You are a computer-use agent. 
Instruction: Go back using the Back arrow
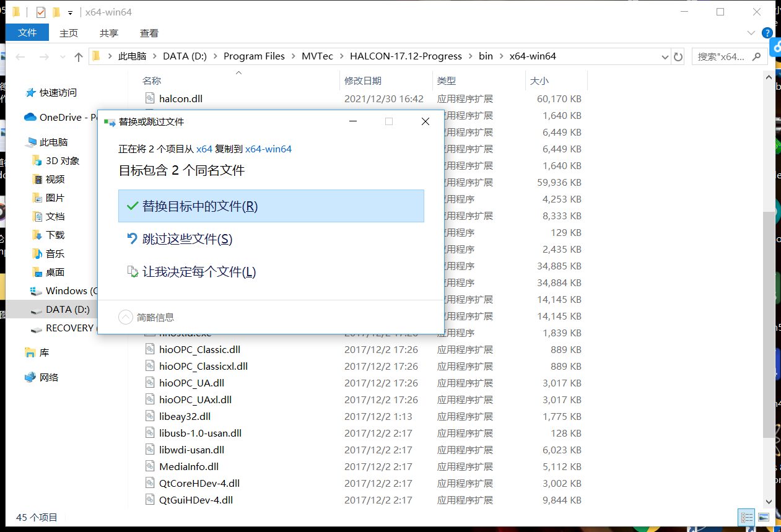click(20, 56)
